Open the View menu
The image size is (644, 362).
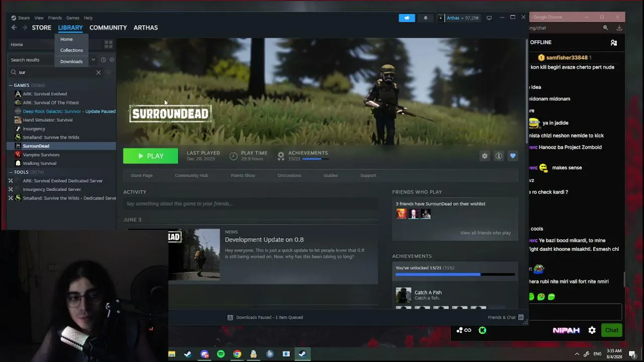[39, 18]
